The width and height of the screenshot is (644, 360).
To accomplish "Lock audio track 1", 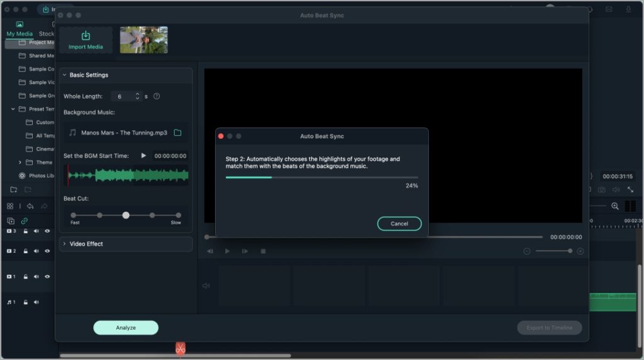I will 25,302.
